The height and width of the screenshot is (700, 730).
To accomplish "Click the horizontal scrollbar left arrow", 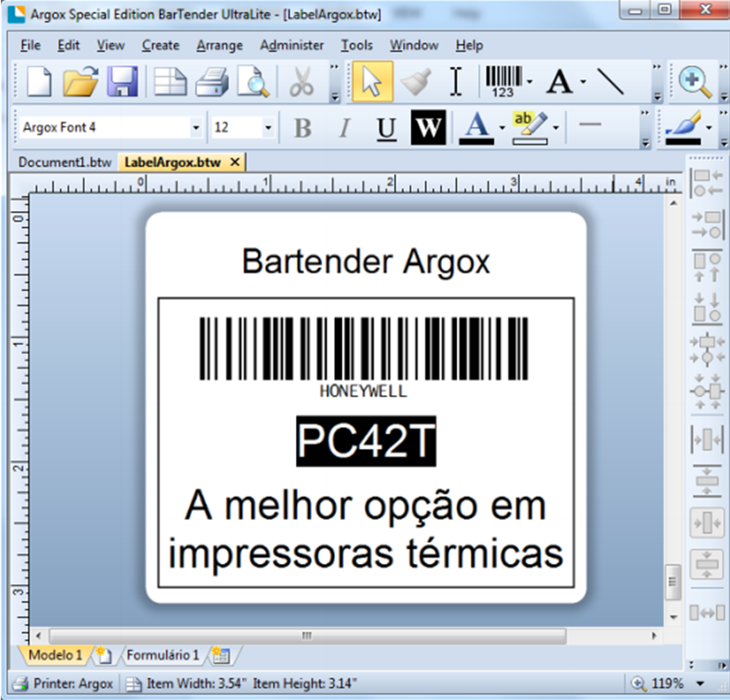I will 38,635.
